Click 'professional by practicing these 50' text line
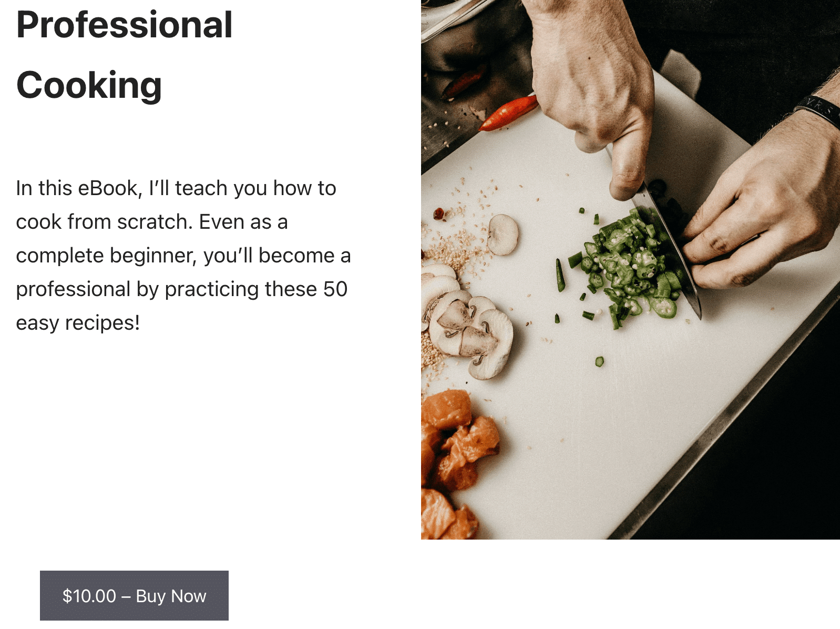Screen dimensions: 840x629 coord(182,289)
